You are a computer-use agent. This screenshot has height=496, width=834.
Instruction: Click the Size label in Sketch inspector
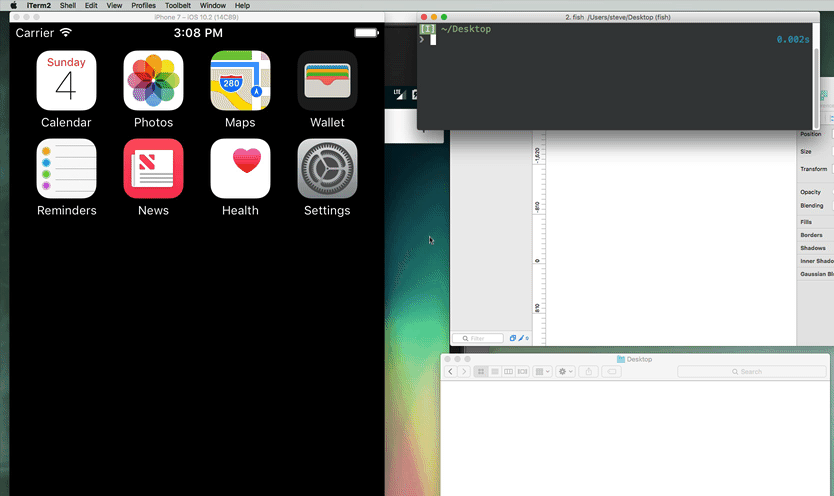pos(806,152)
